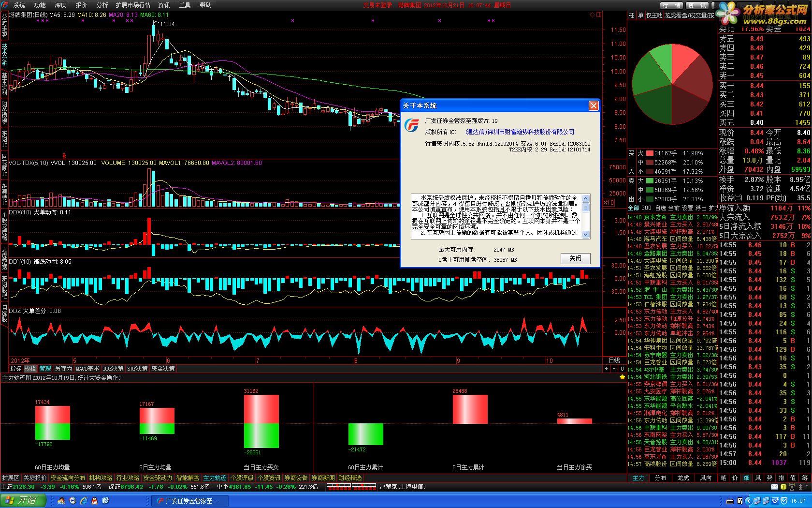This screenshot has height=508, width=812.
Task: Switch to 智能解盘 bottom tab
Action: [188, 478]
